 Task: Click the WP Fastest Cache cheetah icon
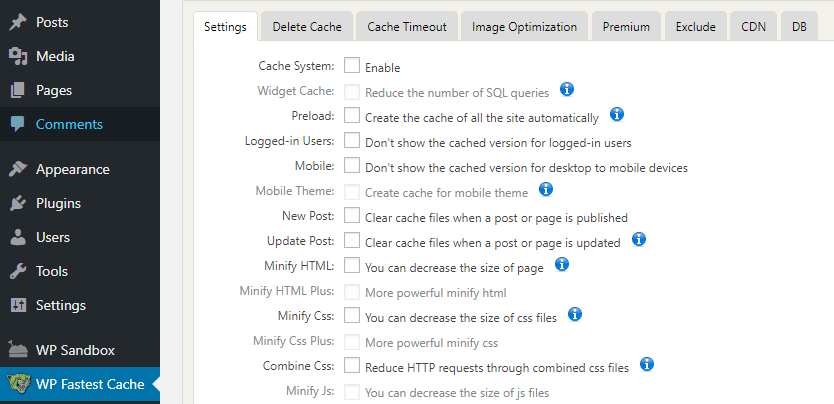18,384
